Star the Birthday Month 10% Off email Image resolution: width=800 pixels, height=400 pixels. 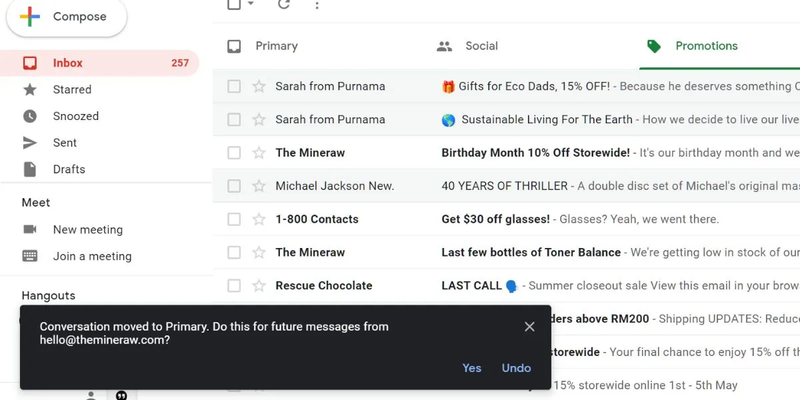point(259,153)
